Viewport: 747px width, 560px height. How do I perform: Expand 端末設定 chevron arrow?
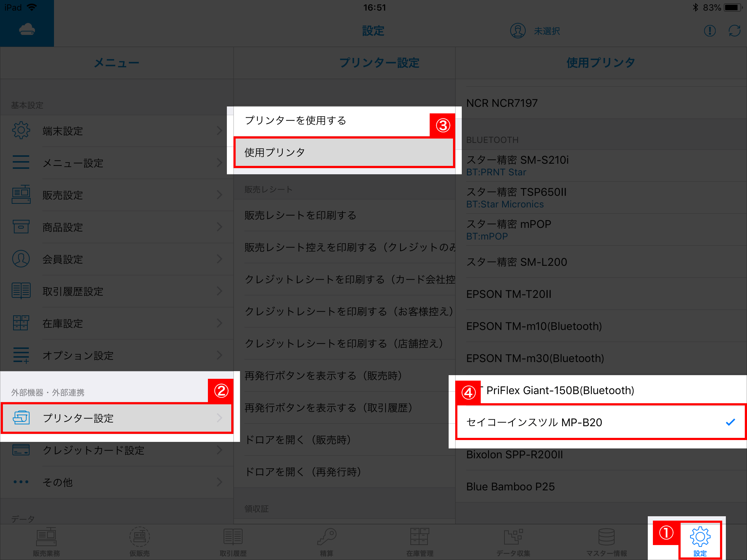219,131
